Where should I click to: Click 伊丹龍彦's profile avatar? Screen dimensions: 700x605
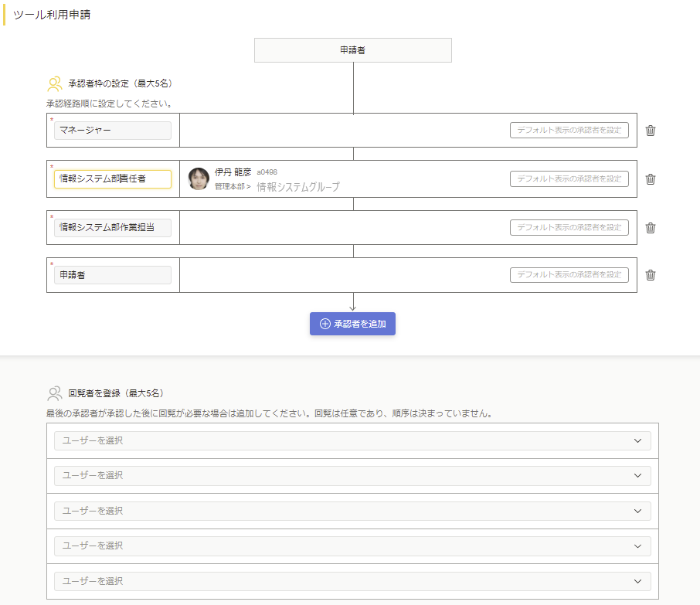point(198,178)
